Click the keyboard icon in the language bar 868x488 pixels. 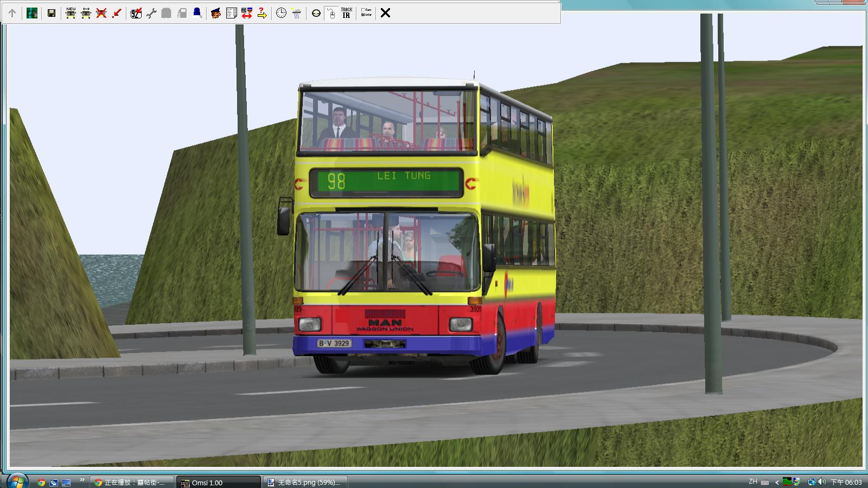765,482
